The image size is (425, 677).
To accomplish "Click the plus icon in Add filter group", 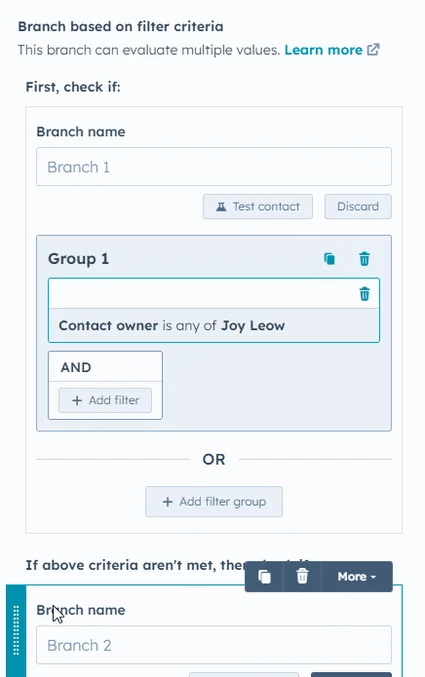I will click(x=167, y=502).
